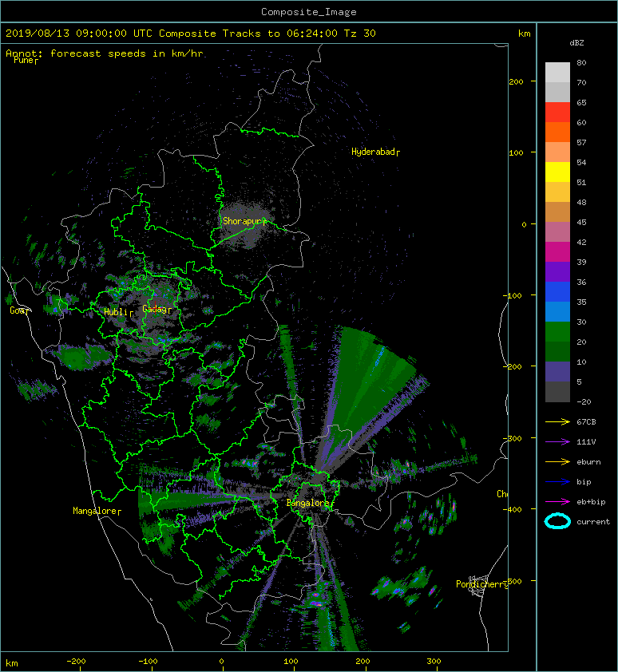The width and height of the screenshot is (618, 672).
Task: Click the km label at bottom-left
Action: tap(12, 663)
